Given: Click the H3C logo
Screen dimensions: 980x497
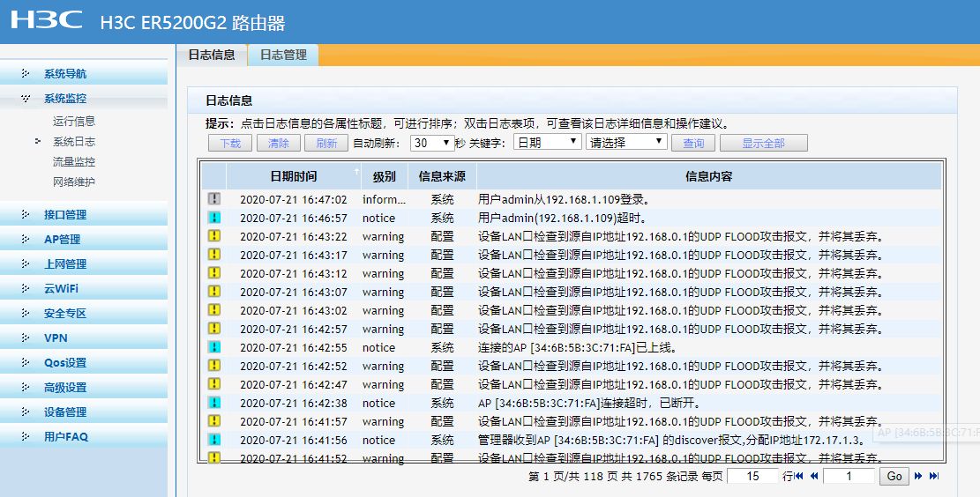Looking at the screenshot, I should coord(47,19).
